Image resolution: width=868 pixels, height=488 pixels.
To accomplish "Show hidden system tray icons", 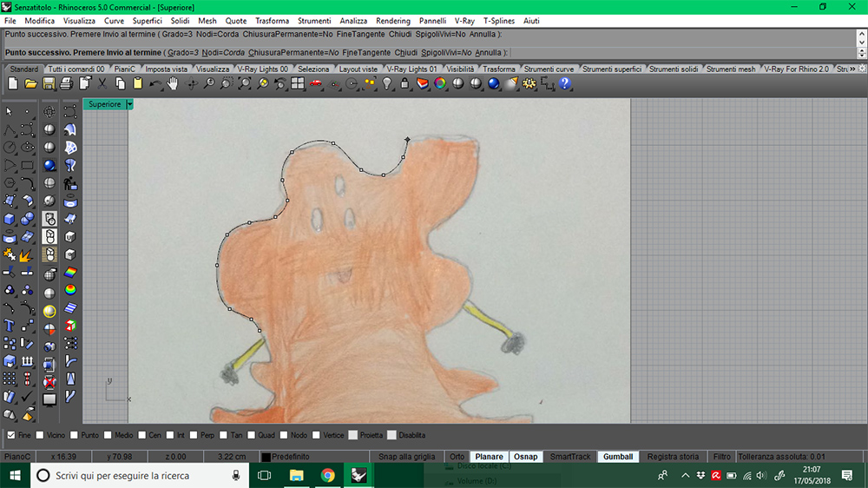I will 686,475.
